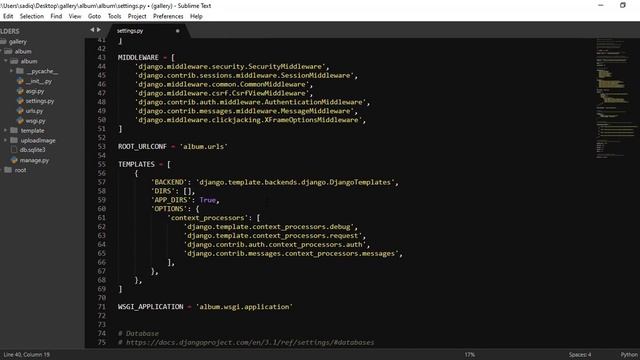Click the 'album.urls' string

[204, 147]
